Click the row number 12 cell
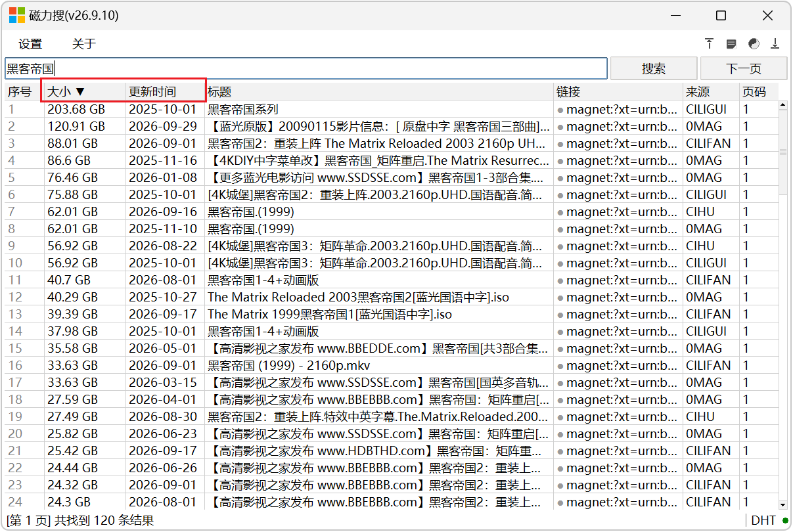 15,297
